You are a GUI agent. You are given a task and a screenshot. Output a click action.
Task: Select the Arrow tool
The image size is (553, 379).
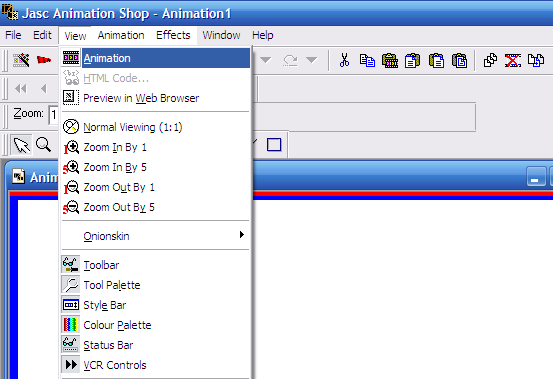coord(22,145)
